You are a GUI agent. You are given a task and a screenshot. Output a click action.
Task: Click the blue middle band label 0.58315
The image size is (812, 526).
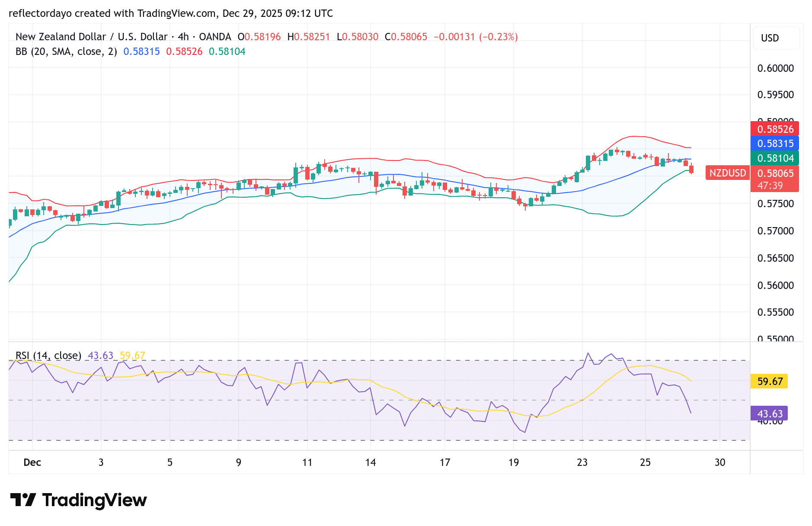click(776, 143)
